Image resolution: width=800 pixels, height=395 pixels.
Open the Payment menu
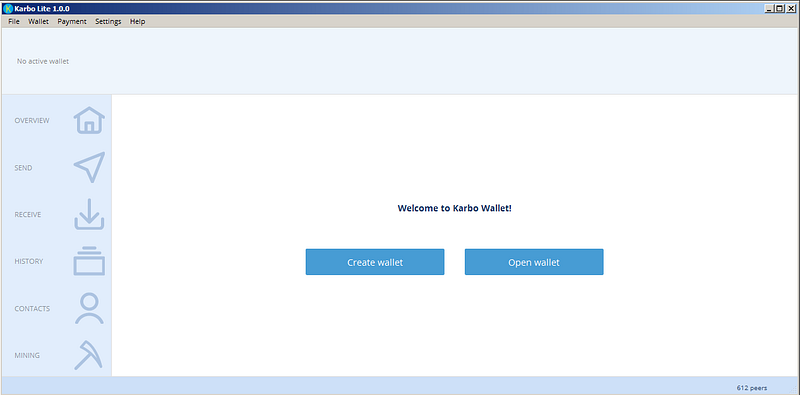coord(72,21)
